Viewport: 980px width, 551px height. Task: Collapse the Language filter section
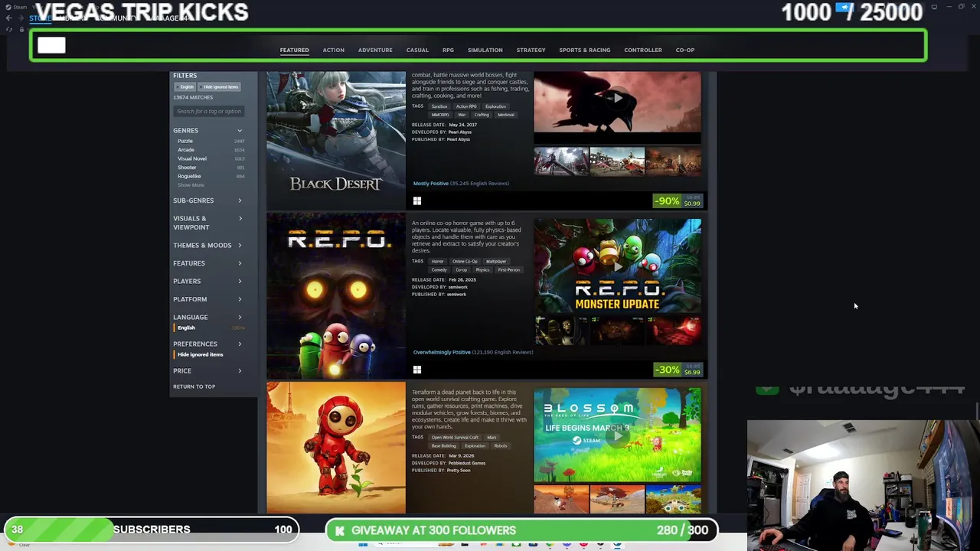point(207,317)
